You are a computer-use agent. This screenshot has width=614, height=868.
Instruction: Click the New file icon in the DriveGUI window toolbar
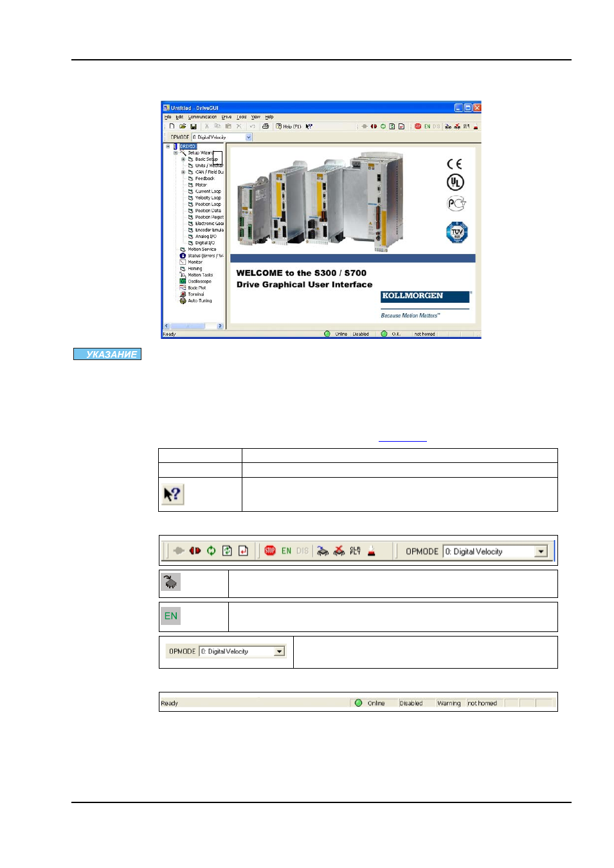[x=172, y=127]
